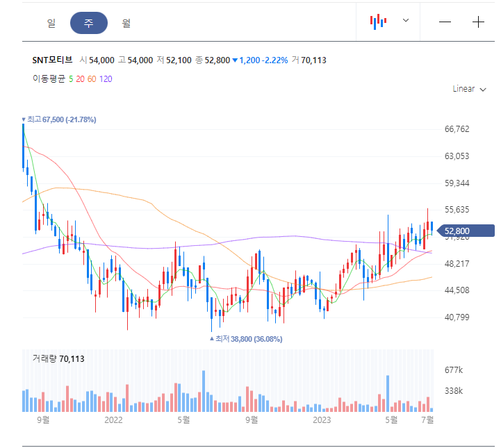
Task: Click the 이동평균 moving average label
Action: 49,78
